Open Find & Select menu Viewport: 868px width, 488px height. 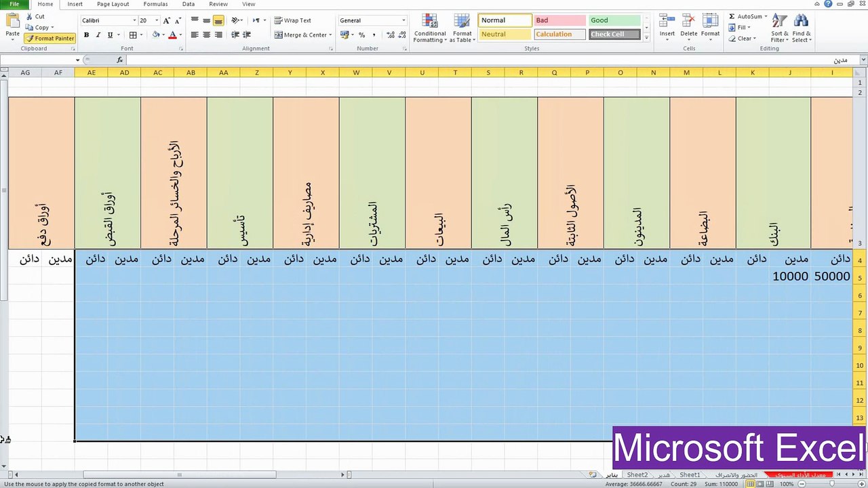pos(802,28)
